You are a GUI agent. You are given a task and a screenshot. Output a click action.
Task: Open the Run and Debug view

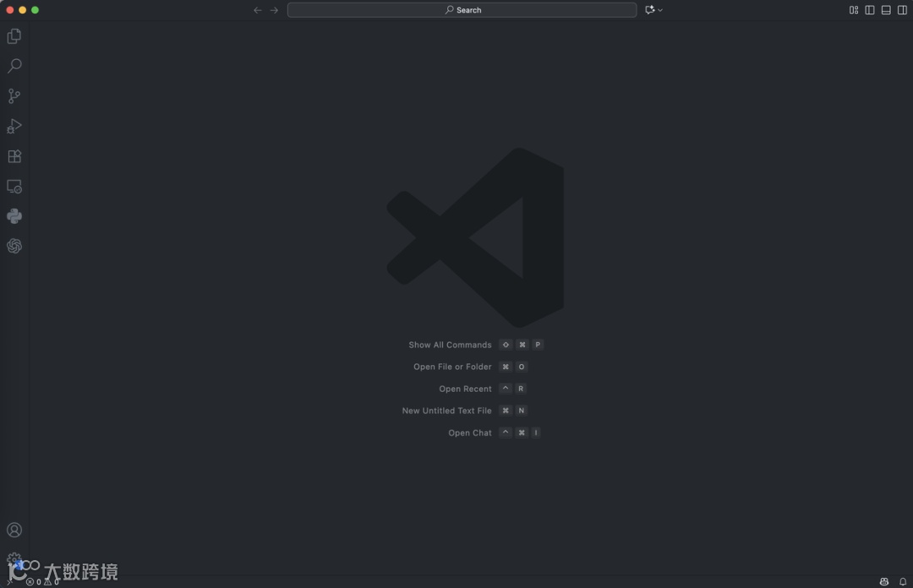click(x=14, y=127)
